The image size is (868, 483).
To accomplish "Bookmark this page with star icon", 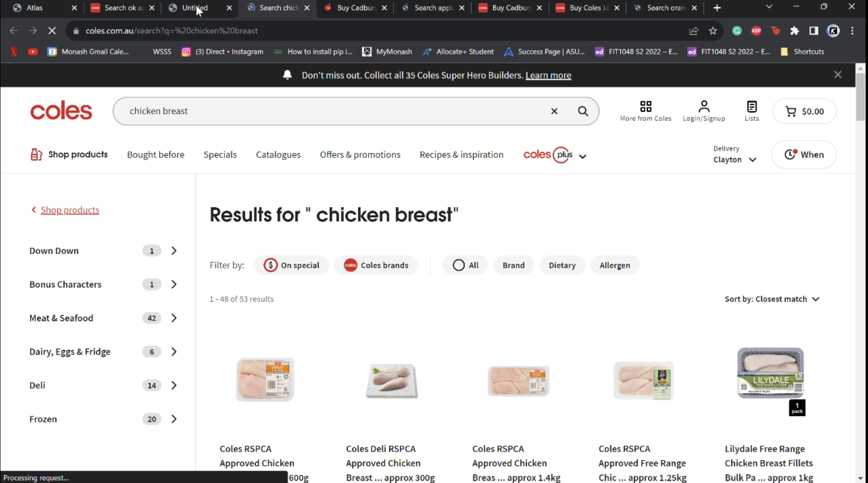I will (x=713, y=31).
